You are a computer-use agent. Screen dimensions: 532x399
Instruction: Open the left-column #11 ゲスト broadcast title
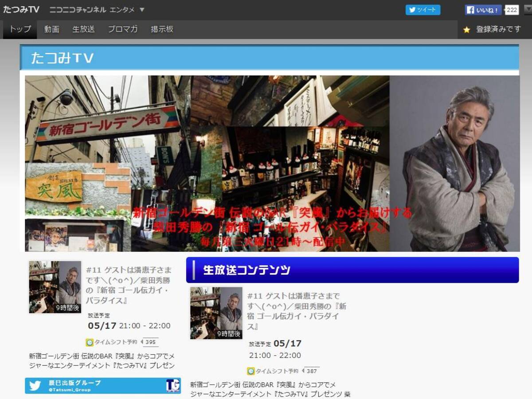click(x=129, y=285)
